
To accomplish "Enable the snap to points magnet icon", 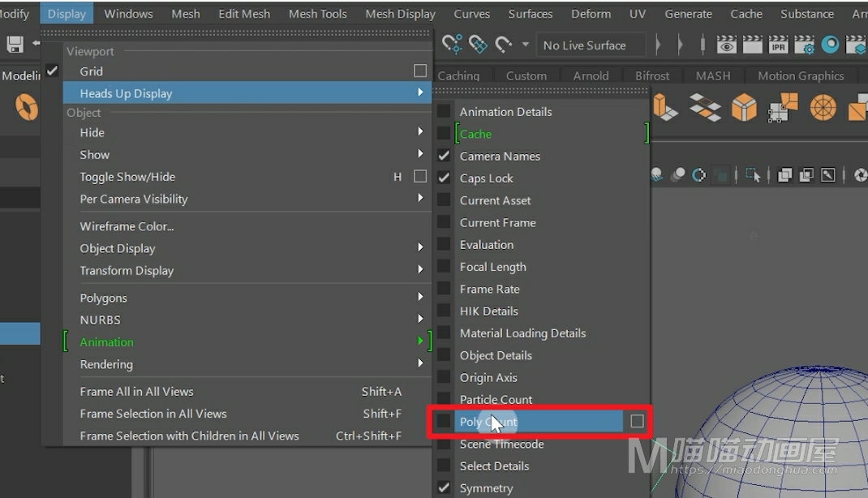I will point(452,44).
